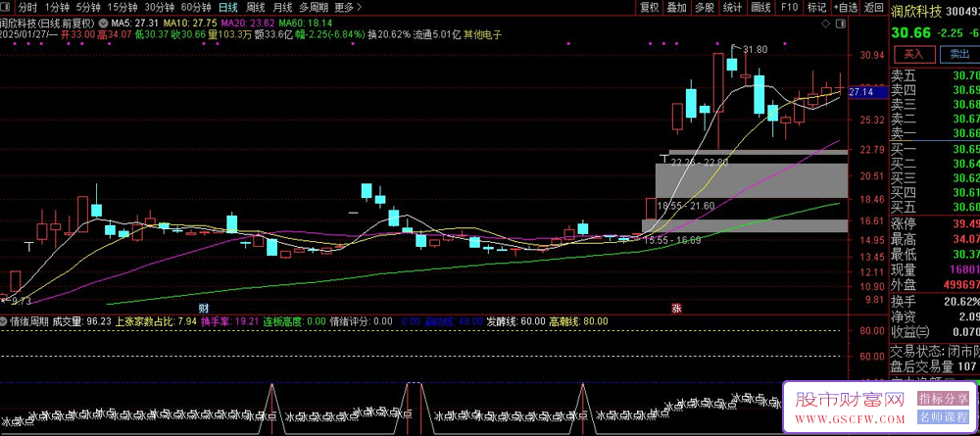Click the diamond icon above the chart

(826, 24)
